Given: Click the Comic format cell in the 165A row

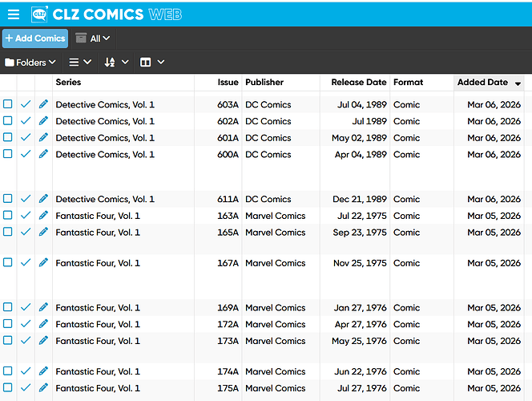Looking at the screenshot, I should [x=406, y=233].
